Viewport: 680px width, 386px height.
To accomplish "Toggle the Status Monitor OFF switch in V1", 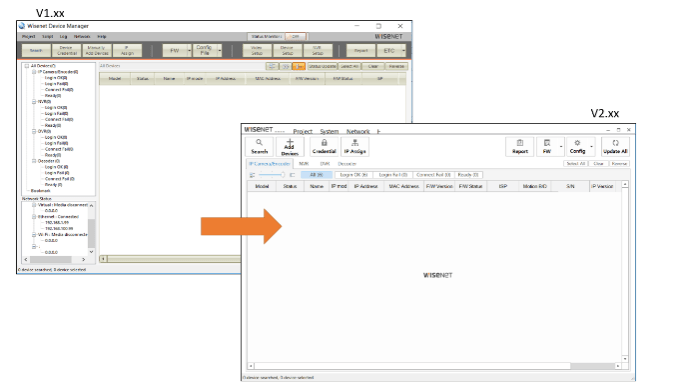I will click(x=296, y=36).
